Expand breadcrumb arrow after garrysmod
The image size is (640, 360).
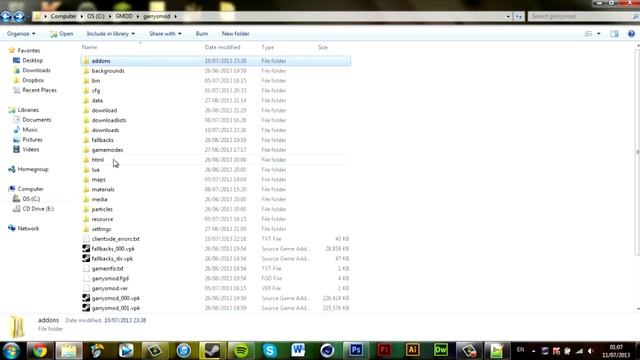(176, 16)
